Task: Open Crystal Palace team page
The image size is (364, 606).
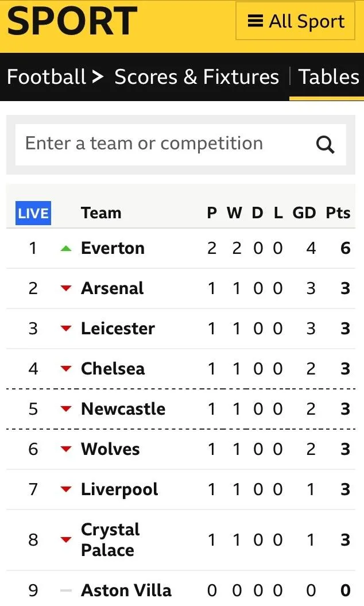Action: pyautogui.click(x=110, y=539)
